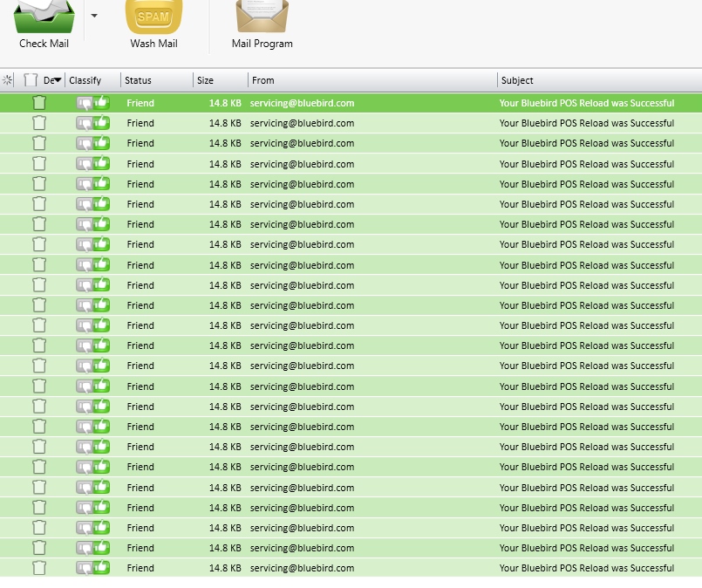Click thumbs-down on the first highlighted email
The height and width of the screenshot is (588, 702).
point(85,103)
